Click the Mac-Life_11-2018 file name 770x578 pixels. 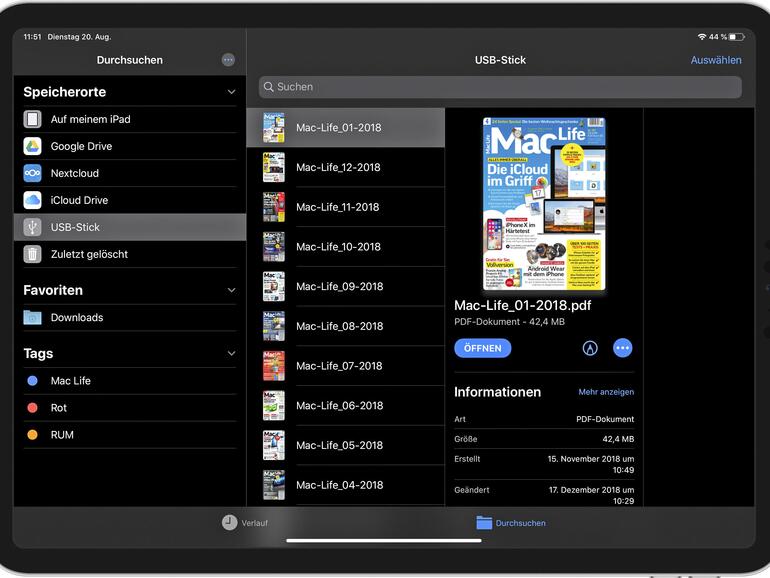tap(338, 207)
